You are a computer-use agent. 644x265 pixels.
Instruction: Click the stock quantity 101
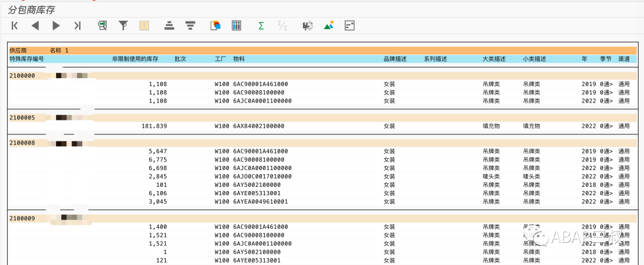[162, 185]
